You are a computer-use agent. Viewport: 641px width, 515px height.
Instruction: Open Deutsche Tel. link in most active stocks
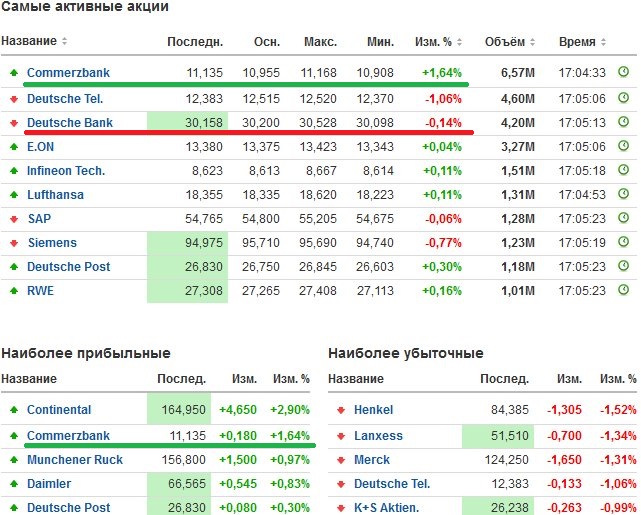[x=65, y=99]
